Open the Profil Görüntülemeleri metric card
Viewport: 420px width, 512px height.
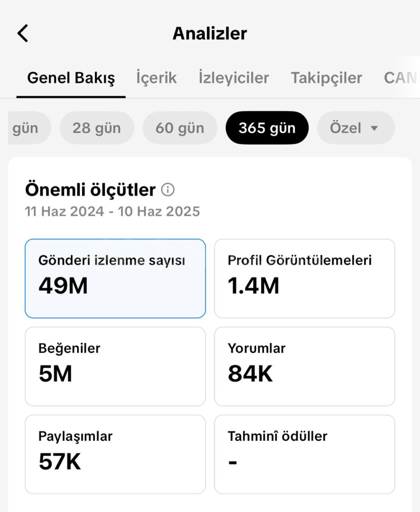(304, 279)
